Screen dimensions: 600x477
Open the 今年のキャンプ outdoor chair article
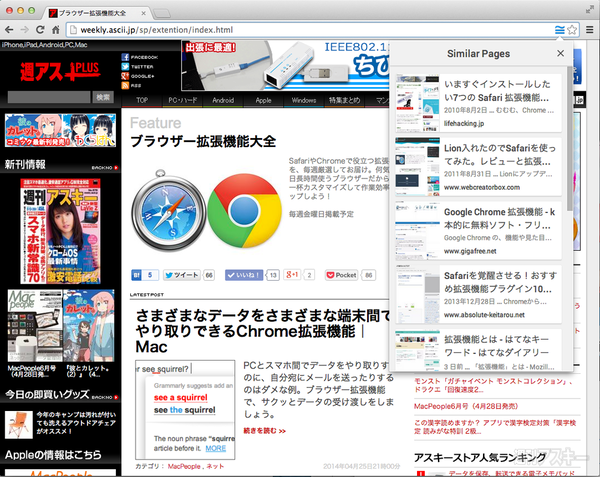coord(76,423)
